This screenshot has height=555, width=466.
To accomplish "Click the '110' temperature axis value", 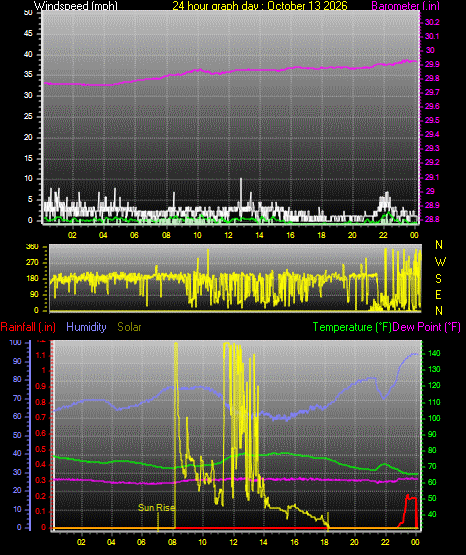I will click(435, 402).
